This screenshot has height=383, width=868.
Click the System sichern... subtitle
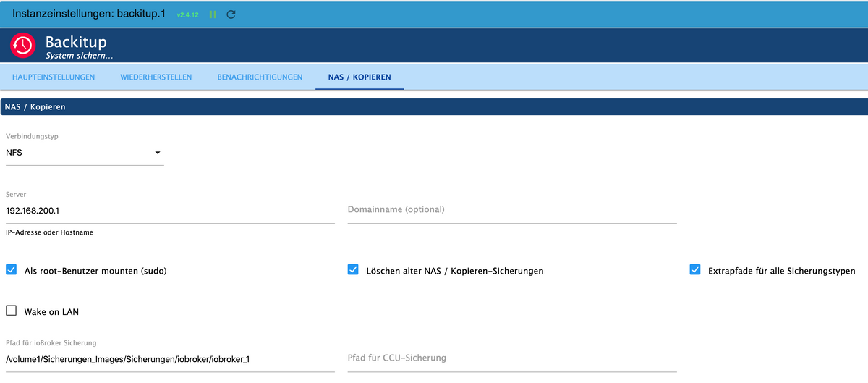click(80, 56)
